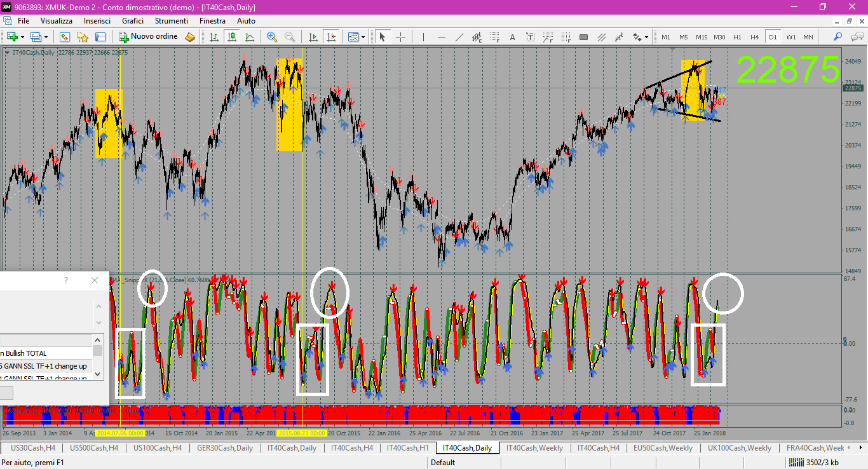Screen dimensions: 868x469
Task: Open the Visualizza menu
Action: [x=57, y=21]
